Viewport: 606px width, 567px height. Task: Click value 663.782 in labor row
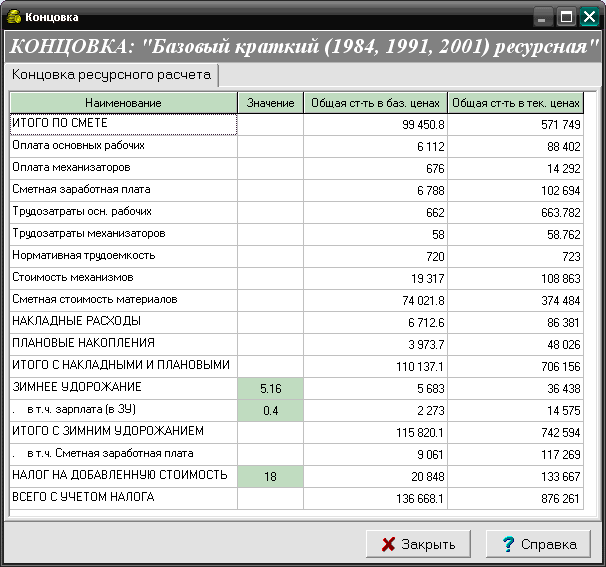(x=516, y=213)
